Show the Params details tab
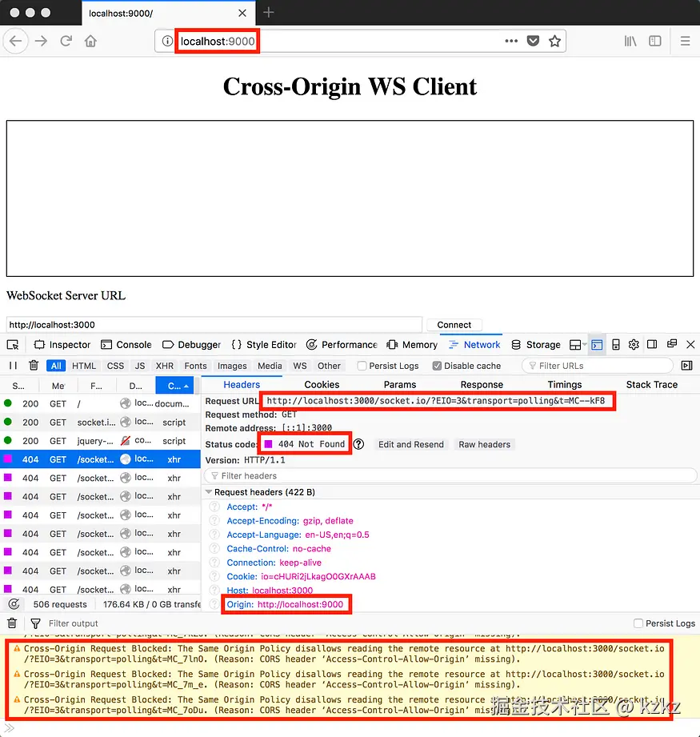The width and height of the screenshot is (700, 737). (x=400, y=384)
